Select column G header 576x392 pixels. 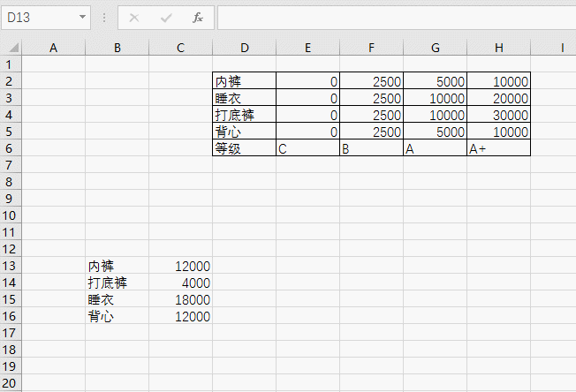click(436, 48)
